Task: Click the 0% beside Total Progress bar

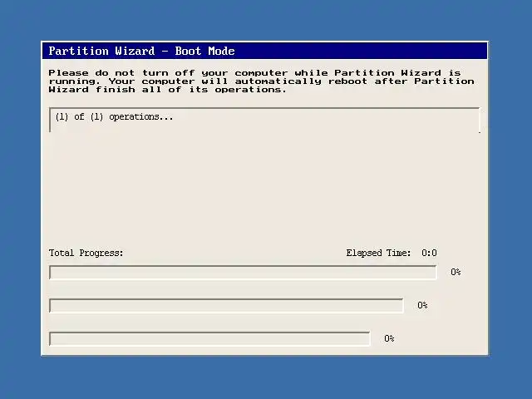Action: click(456, 272)
